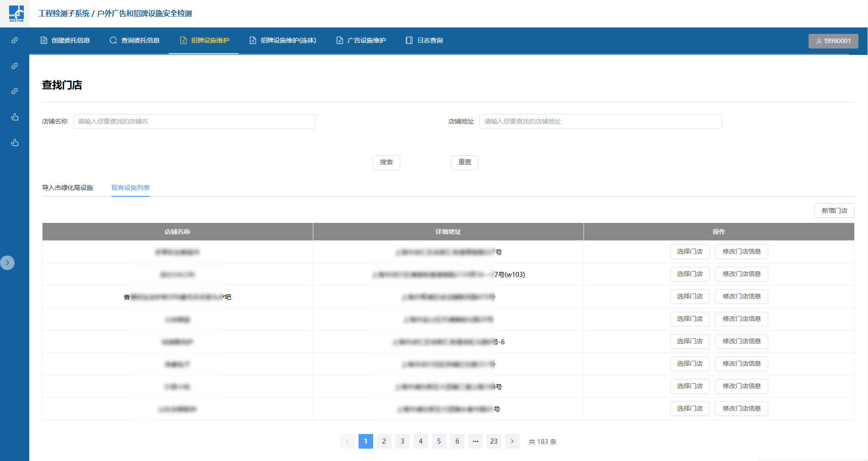The image size is (868, 461).
Task: Open the 日志查询 log menu
Action: tap(424, 40)
